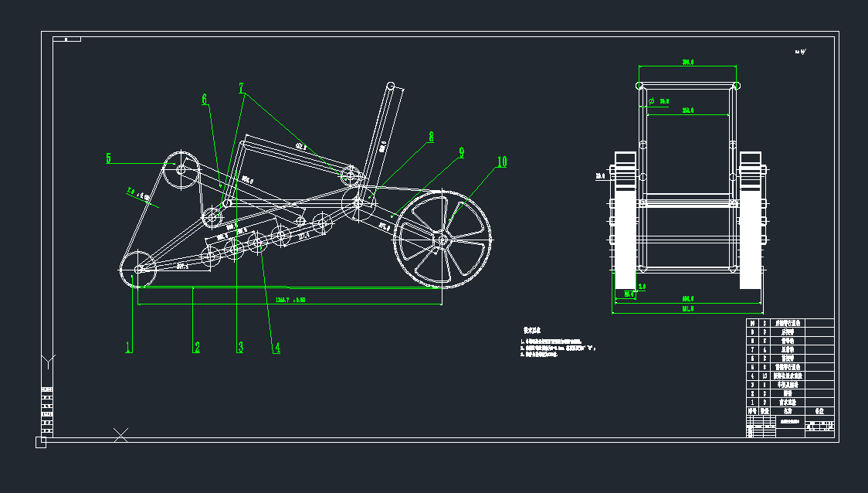Click the X crosshair marker at the bottom-left
The image size is (868, 493).
[x=121, y=434]
